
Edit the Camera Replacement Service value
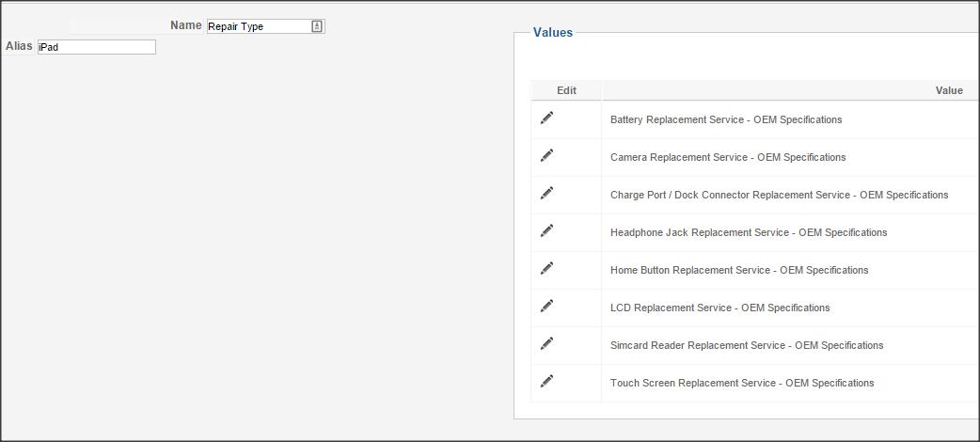[546, 155]
